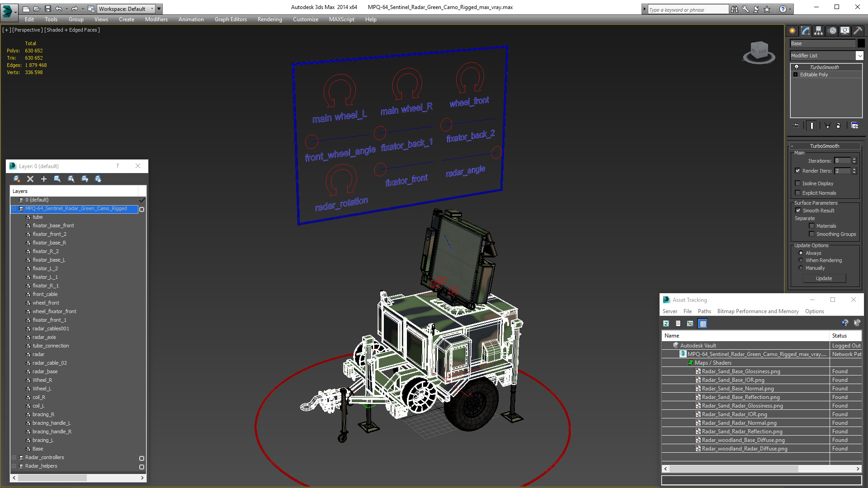Click the Set Project Folder icon
The image size is (868, 488).
[91, 9]
